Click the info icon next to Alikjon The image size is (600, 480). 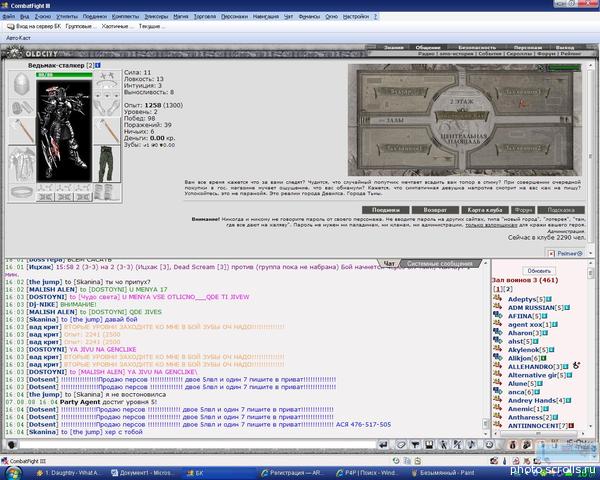click(544, 358)
